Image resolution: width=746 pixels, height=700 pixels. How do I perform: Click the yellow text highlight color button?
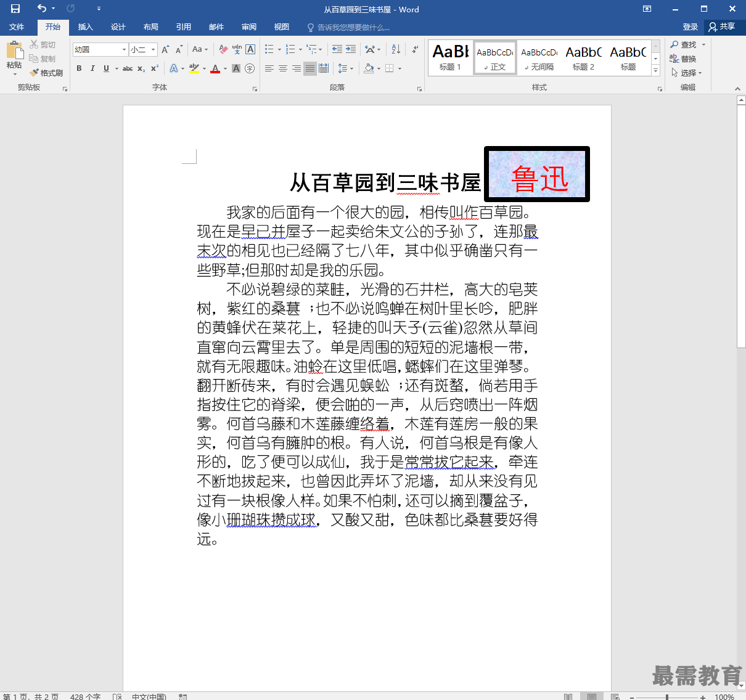pos(194,68)
